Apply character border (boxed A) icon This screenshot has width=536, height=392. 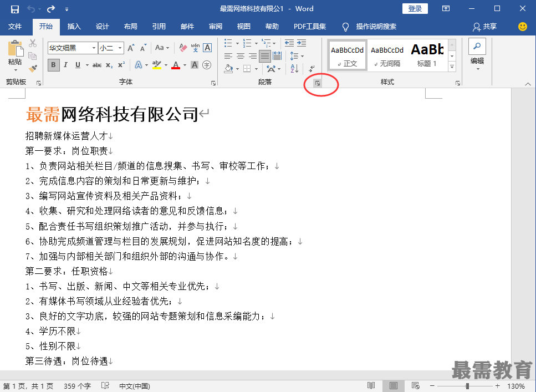tap(207, 48)
